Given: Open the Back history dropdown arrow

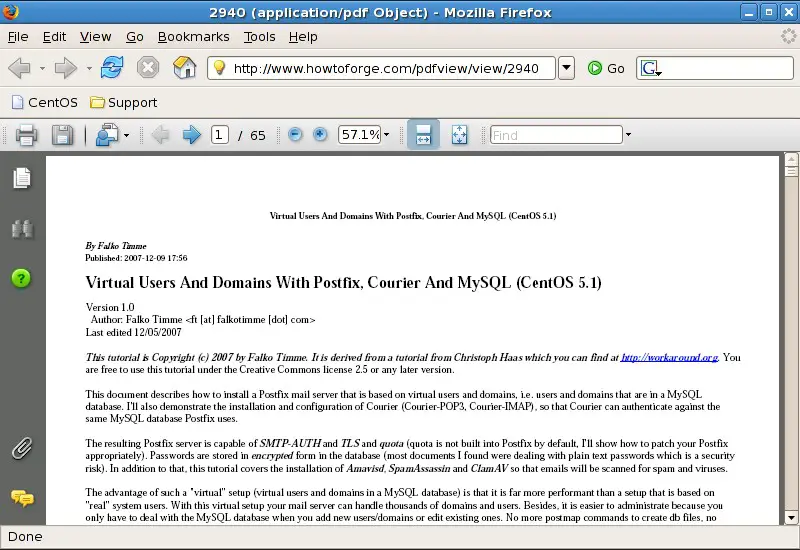Looking at the screenshot, I should click(42, 68).
